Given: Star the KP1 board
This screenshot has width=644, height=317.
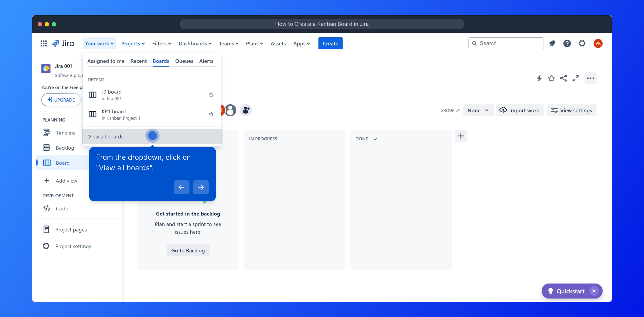Looking at the screenshot, I should (211, 114).
